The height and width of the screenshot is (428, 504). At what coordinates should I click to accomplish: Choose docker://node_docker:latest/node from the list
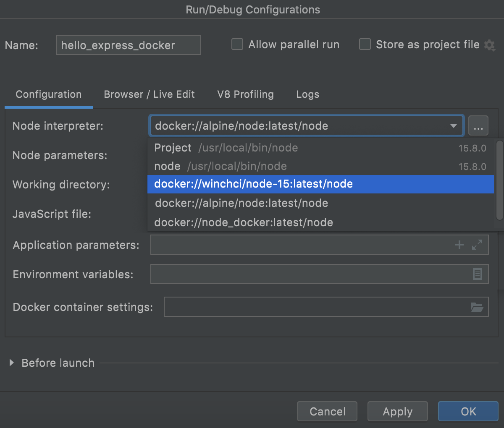coord(244,222)
